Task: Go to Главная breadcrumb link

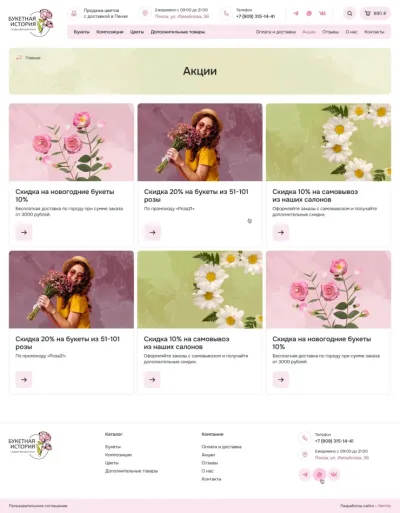Action: coord(33,58)
